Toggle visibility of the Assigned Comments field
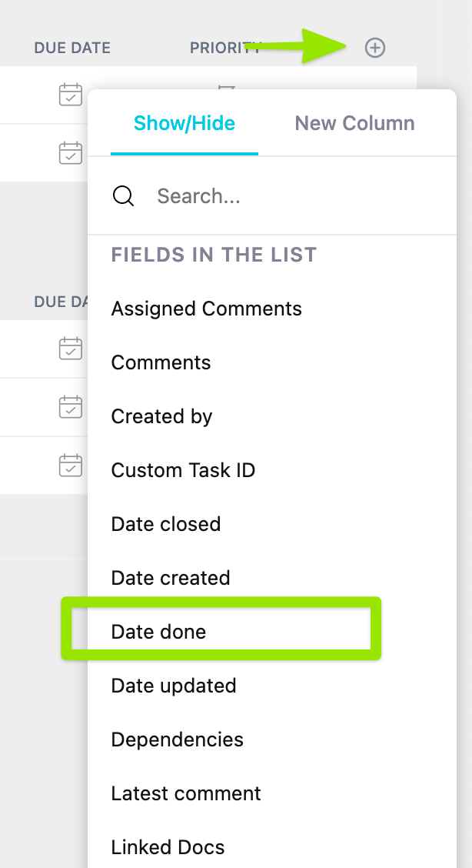 (206, 308)
